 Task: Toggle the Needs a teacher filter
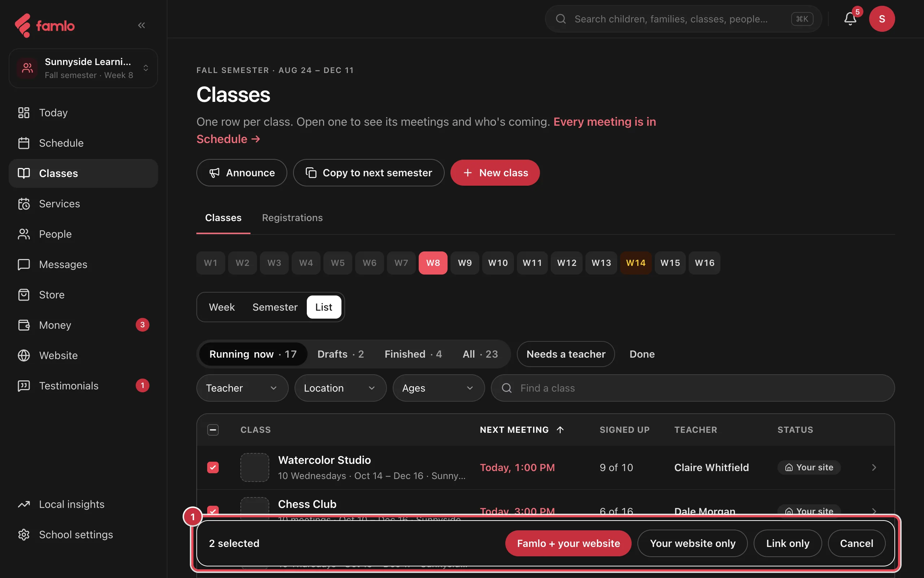(566, 354)
